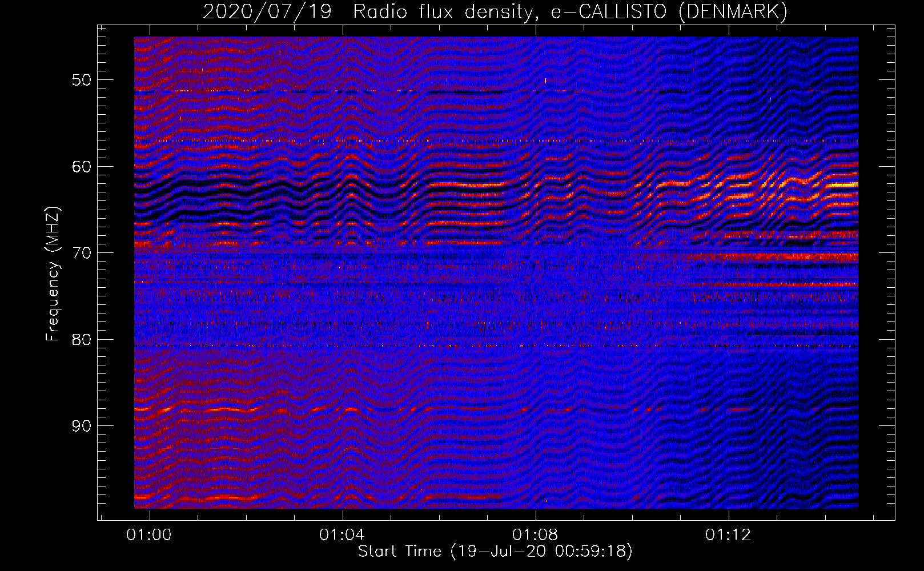Select the '50' frequency tick label
This screenshot has width=924, height=571.
82,80
